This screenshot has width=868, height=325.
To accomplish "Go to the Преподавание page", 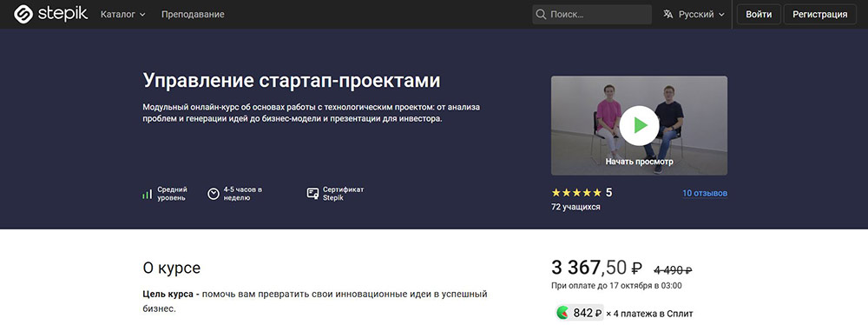I will [x=193, y=15].
